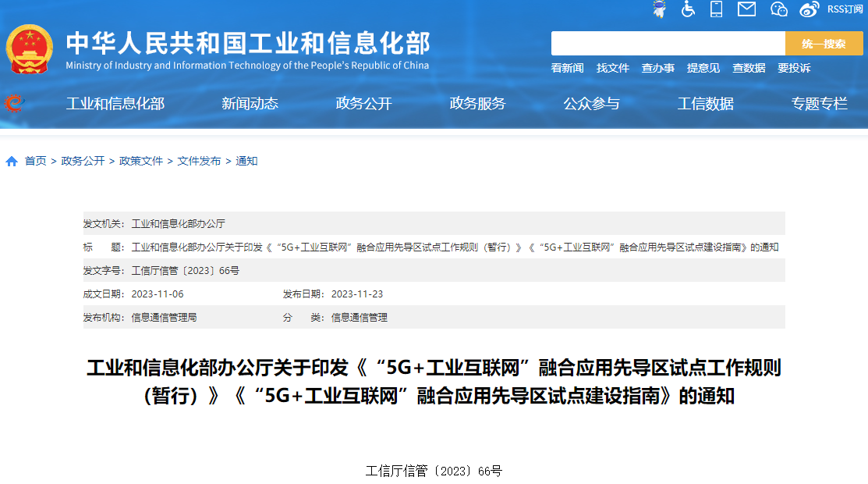This screenshot has height=484, width=868.
Task: Open 专题专栏 navigation menu
Action: (820, 104)
